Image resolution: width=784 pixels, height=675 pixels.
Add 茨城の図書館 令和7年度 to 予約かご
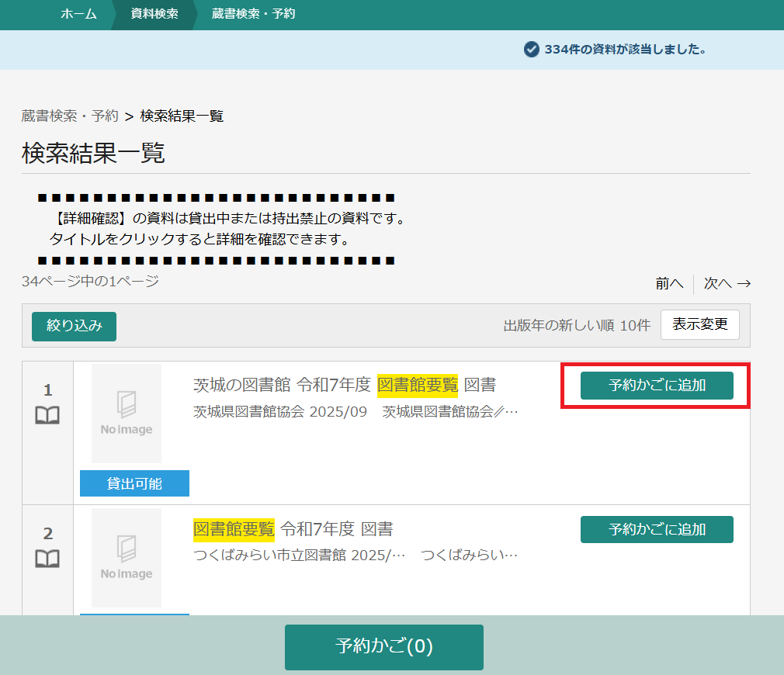coord(657,386)
